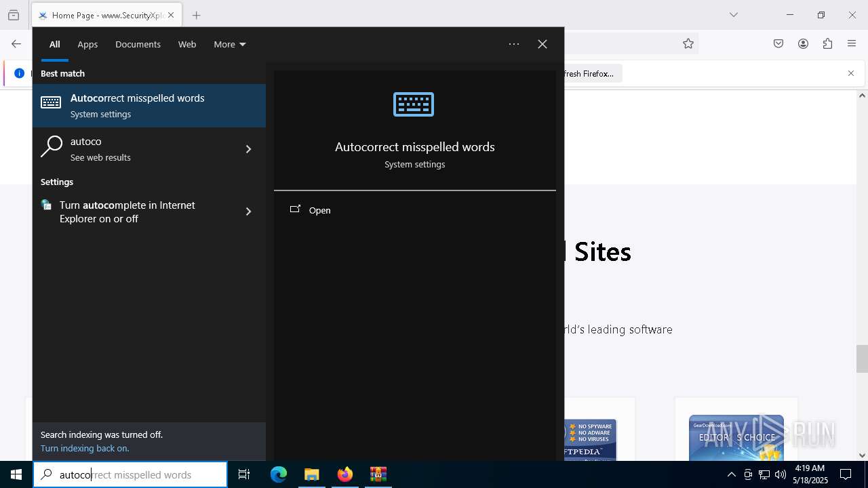Image resolution: width=868 pixels, height=488 pixels.
Task: Open the search panel options ellipsis
Action: pos(514,44)
